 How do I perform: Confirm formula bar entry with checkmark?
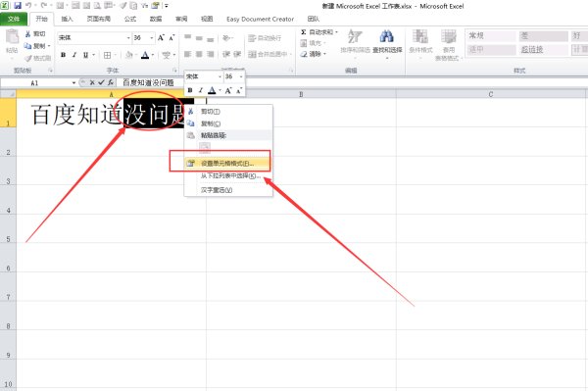[101, 82]
